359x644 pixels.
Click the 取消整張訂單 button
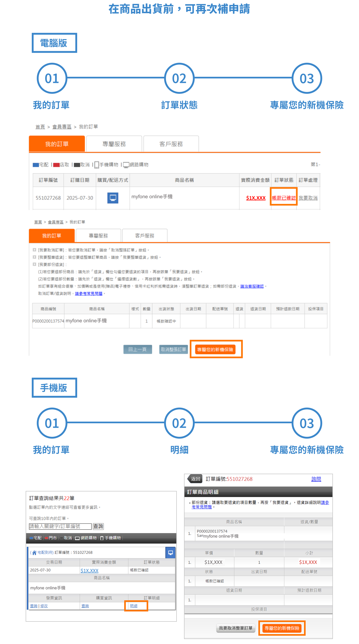(x=173, y=349)
